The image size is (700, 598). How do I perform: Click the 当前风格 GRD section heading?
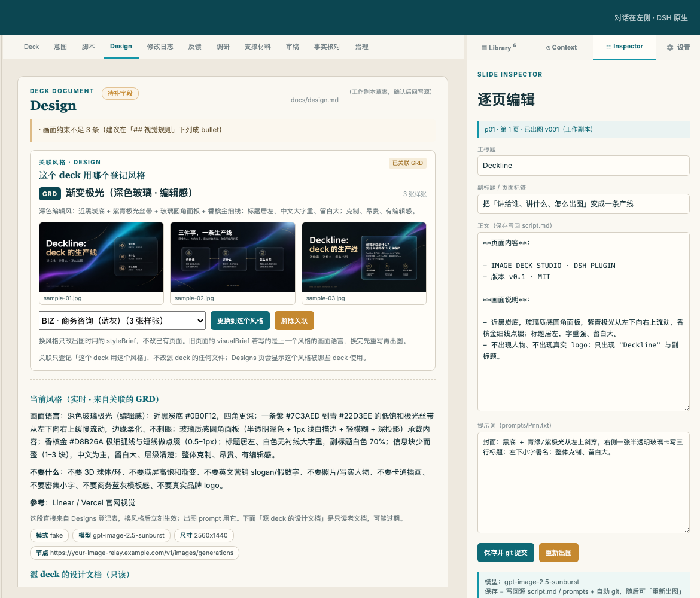[95, 399]
